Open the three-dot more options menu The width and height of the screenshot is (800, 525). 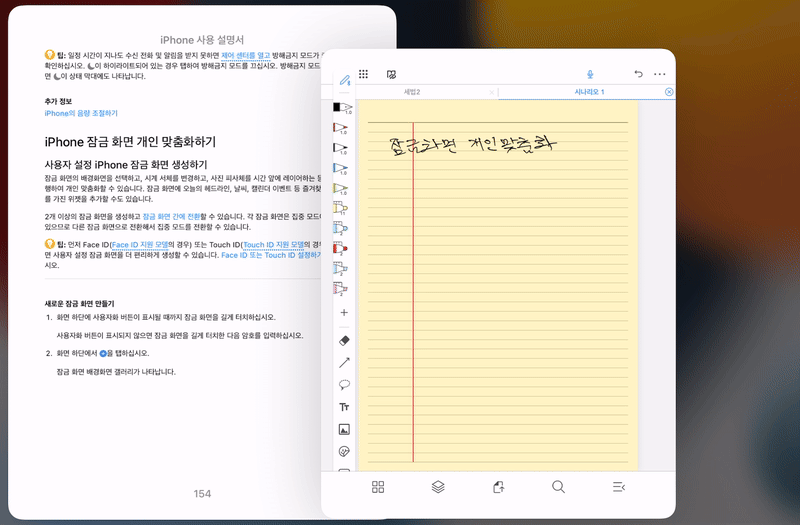click(660, 74)
